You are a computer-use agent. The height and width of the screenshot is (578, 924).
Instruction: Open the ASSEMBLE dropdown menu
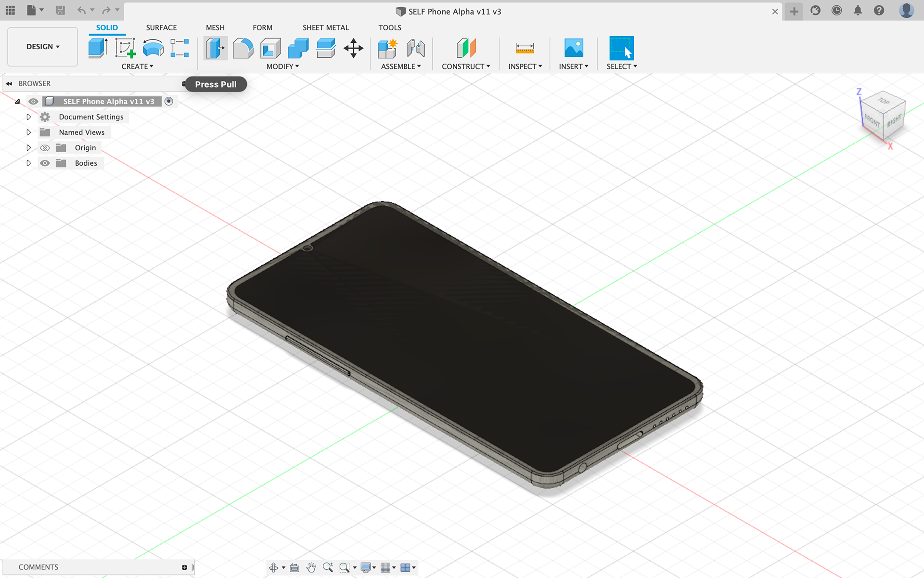click(401, 66)
